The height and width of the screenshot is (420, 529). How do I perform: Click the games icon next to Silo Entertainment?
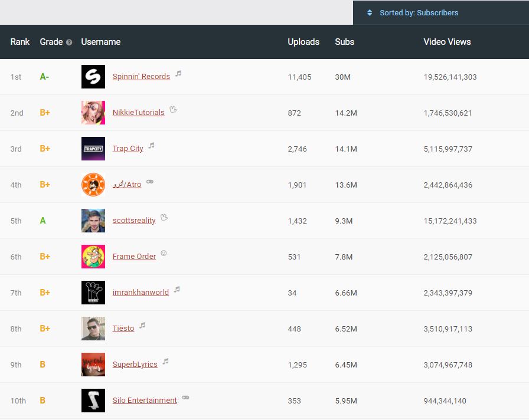tap(185, 398)
